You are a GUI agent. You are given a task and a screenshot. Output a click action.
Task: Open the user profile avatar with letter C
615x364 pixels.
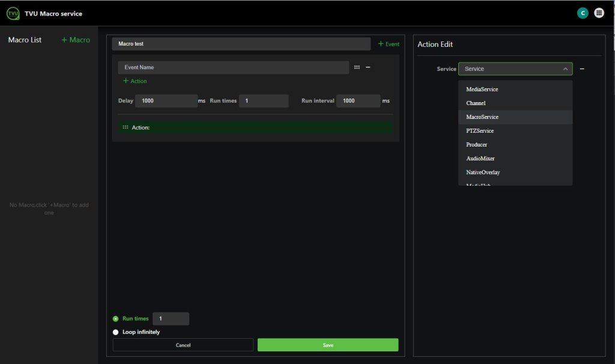point(582,12)
